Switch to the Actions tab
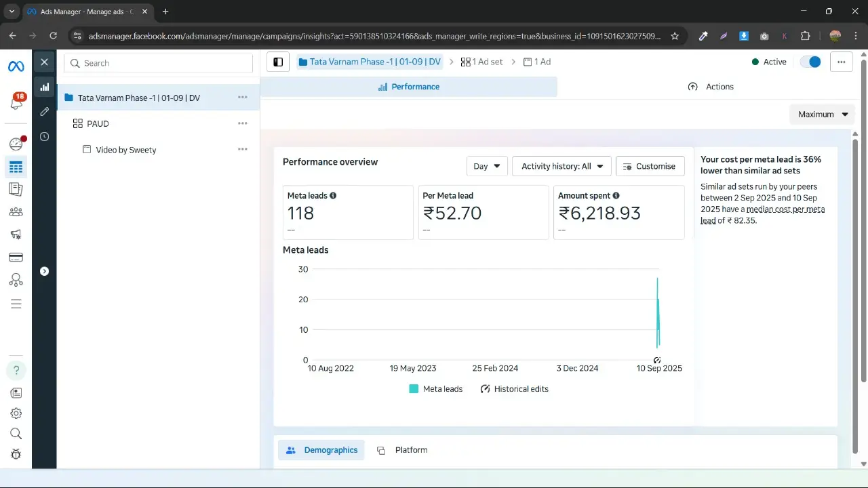Image resolution: width=868 pixels, height=488 pixels. pos(711,87)
